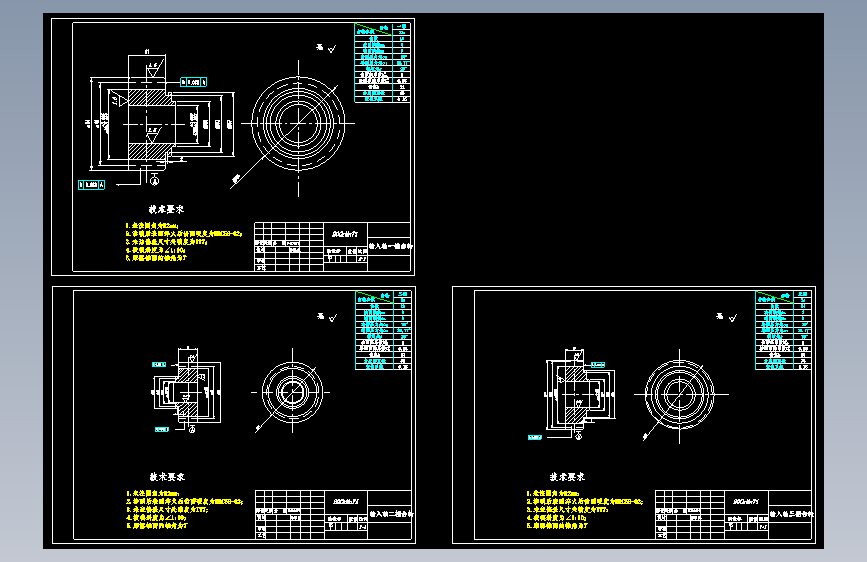
Task: Select yellow requirement line 5 on 一档齿轮 sheet
Action: pyautogui.click(x=156, y=258)
